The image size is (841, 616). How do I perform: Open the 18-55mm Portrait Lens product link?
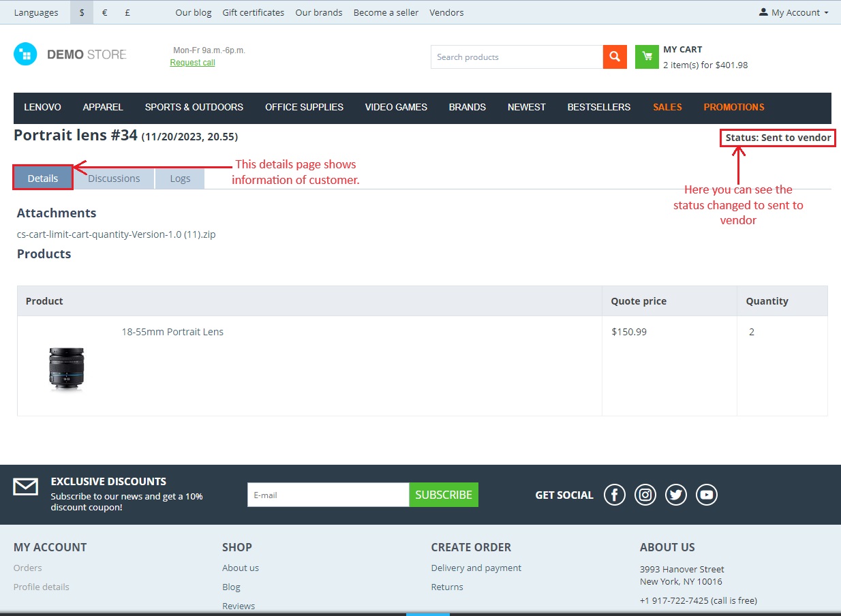(172, 332)
